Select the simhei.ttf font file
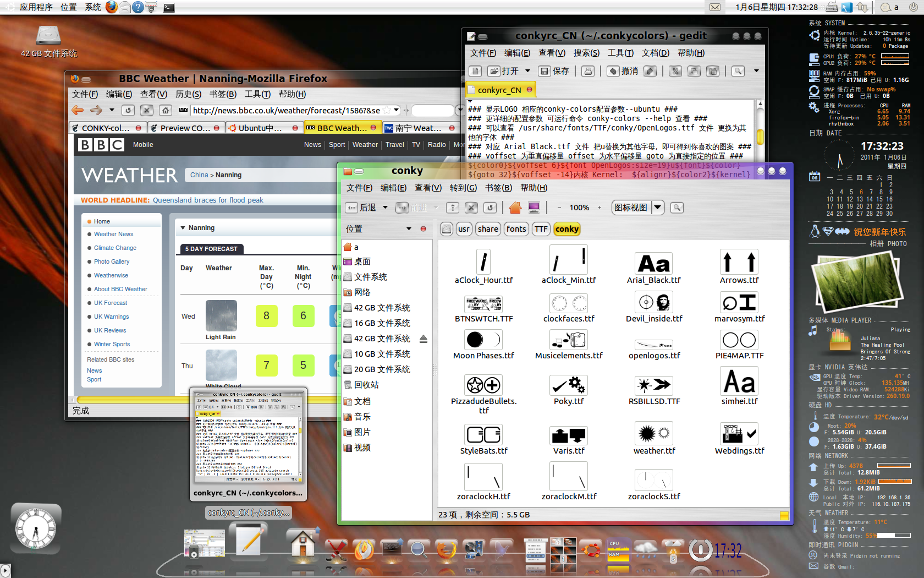 [739, 386]
